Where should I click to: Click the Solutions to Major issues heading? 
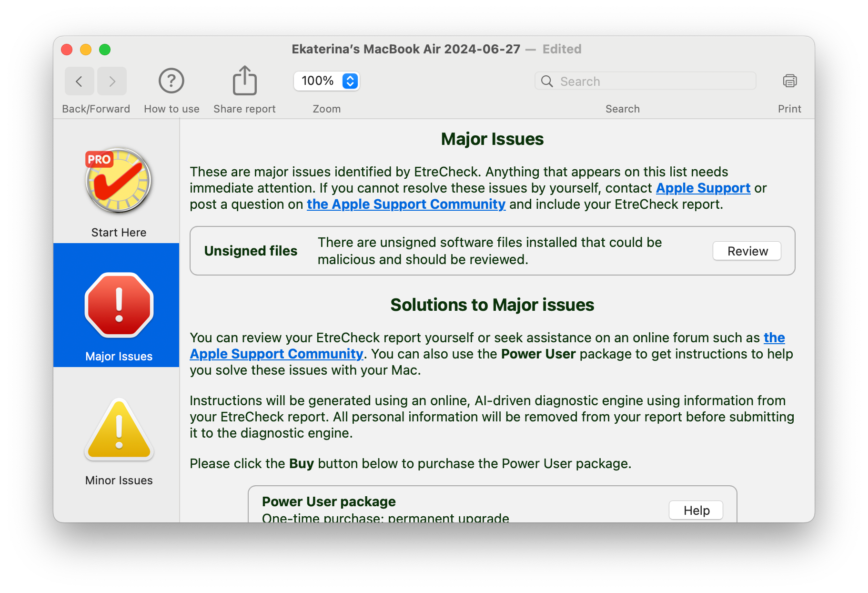pos(492,305)
